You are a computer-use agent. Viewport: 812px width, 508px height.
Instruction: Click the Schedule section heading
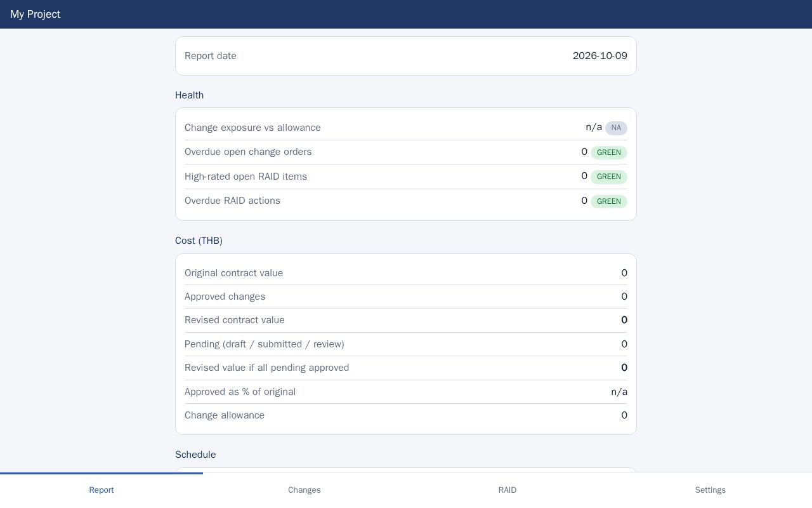click(x=195, y=455)
